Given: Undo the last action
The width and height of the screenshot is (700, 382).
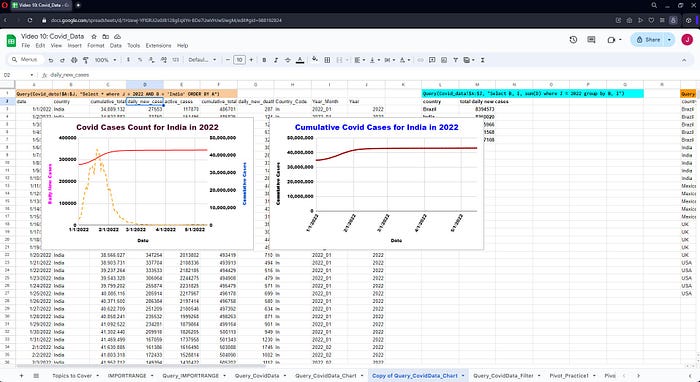Looking at the screenshot, I should point(51,60).
